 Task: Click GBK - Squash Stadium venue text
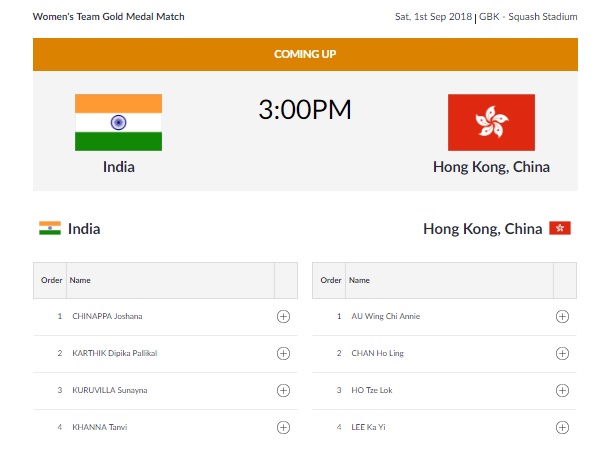(528, 17)
